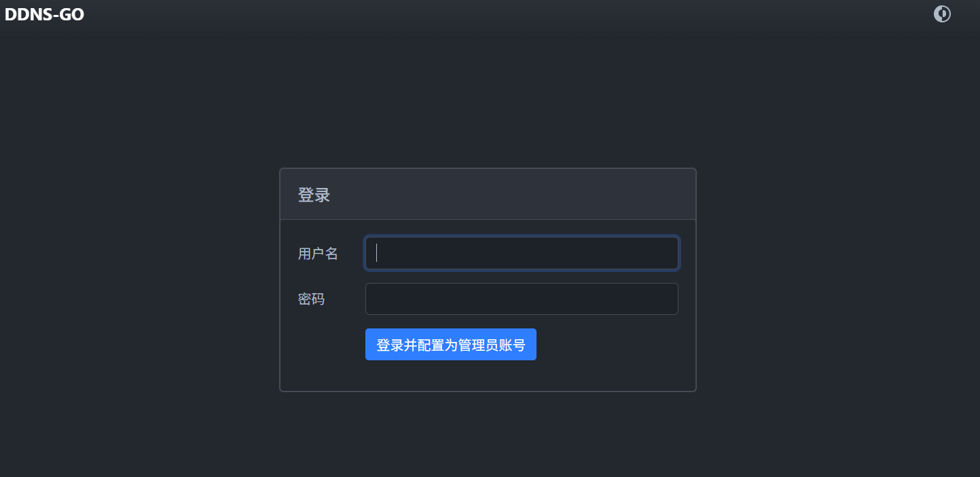Click the 密码 label text
This screenshot has width=980, height=477.
[x=311, y=299]
